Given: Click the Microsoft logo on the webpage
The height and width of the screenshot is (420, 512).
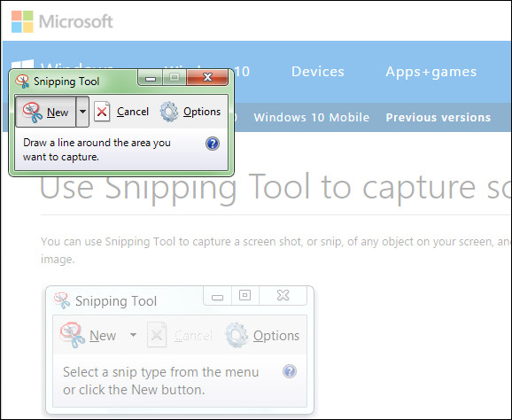Looking at the screenshot, I should point(62,21).
